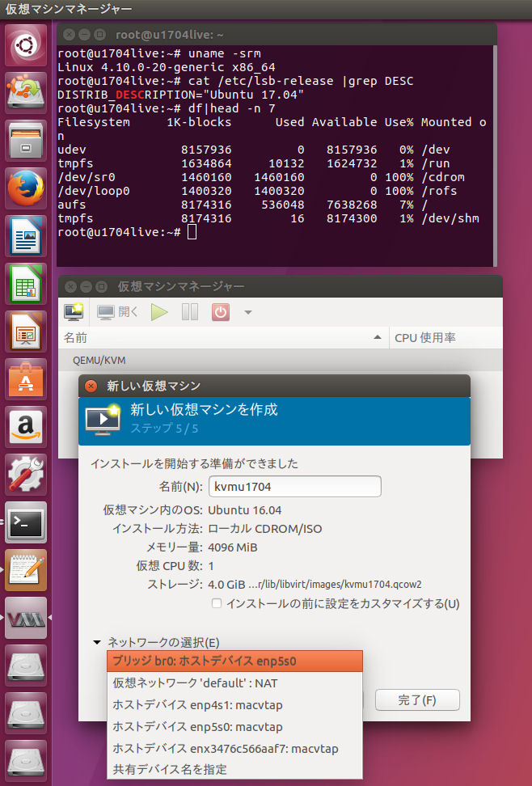Select ブリッジ br0 ホストデバイス enp5s0 option
The image size is (532, 786).
234,661
